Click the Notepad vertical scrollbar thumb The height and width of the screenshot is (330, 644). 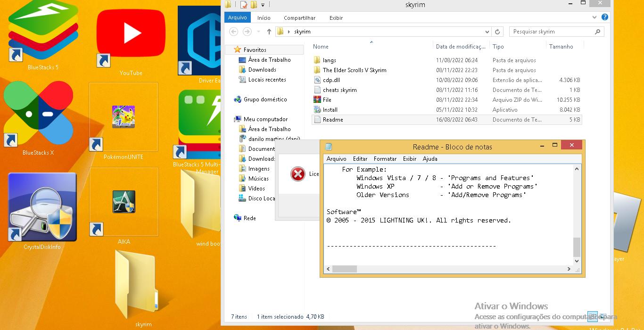click(577, 247)
